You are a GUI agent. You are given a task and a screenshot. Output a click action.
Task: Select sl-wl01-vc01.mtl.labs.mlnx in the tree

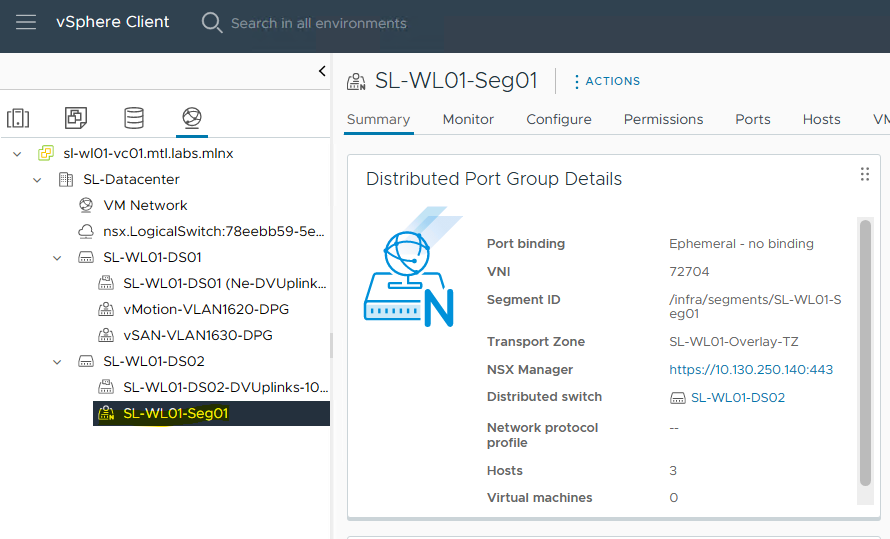pyautogui.click(x=148, y=153)
